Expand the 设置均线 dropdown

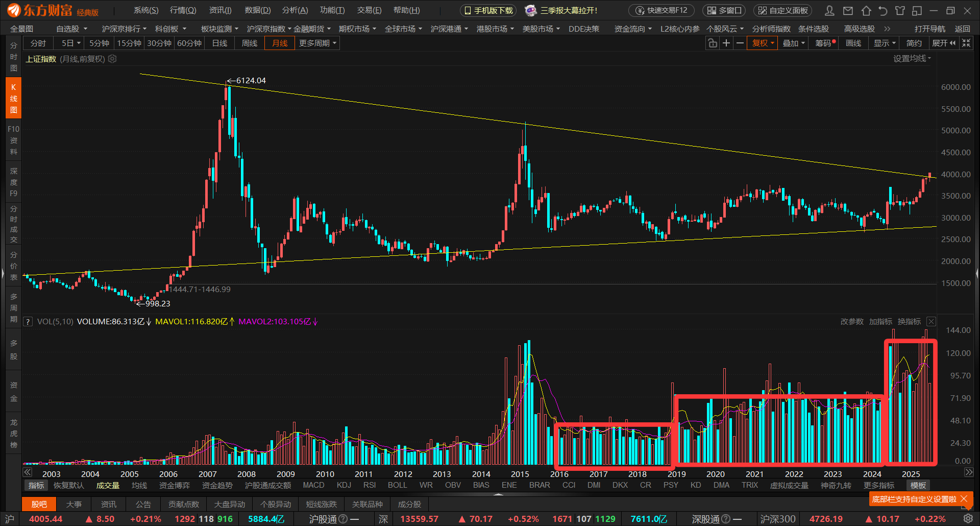[x=912, y=59]
